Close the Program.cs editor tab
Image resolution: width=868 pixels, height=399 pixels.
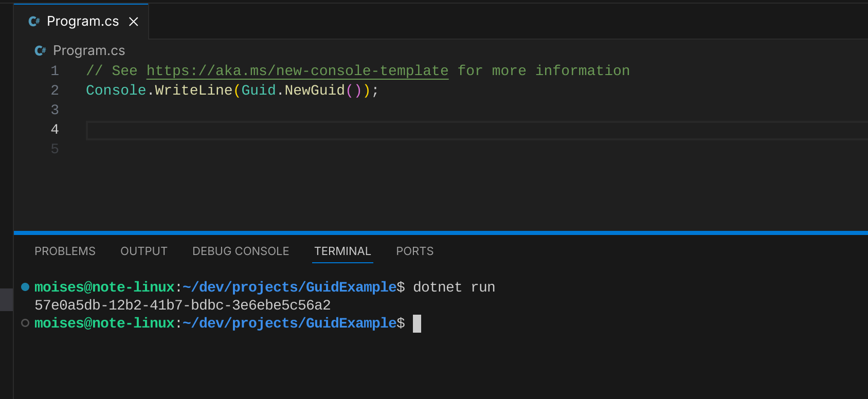[134, 22]
